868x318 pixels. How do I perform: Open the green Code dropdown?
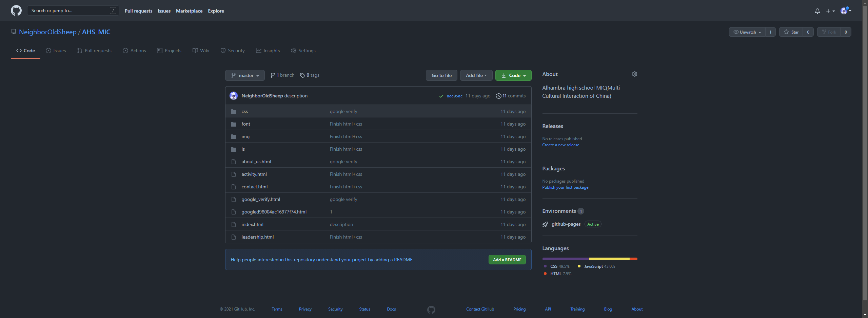point(513,75)
